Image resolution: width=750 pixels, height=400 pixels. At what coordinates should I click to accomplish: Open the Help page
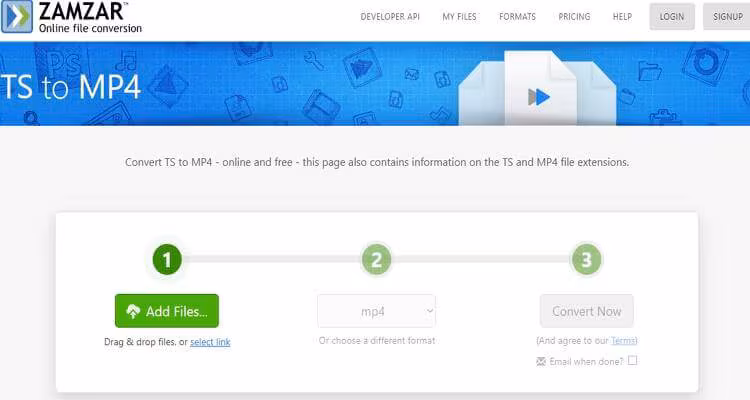622,17
